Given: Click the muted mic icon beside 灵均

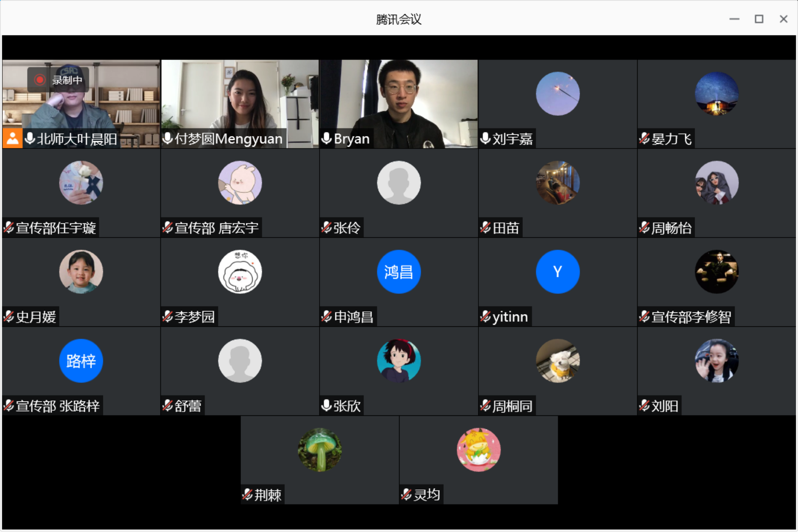Looking at the screenshot, I should [x=406, y=495].
